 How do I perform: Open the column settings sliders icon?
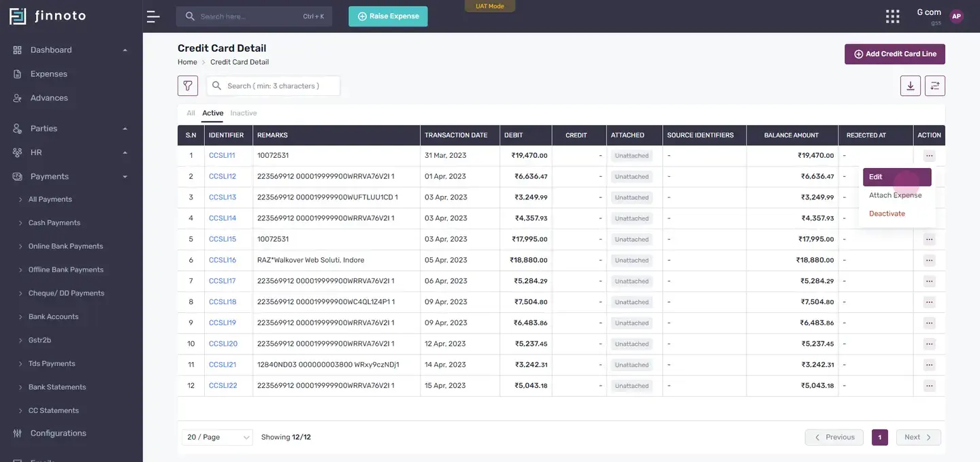935,86
